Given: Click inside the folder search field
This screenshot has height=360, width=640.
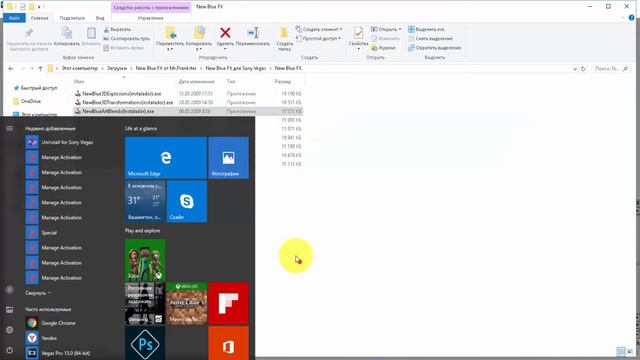Looking at the screenshot, I should point(606,69).
